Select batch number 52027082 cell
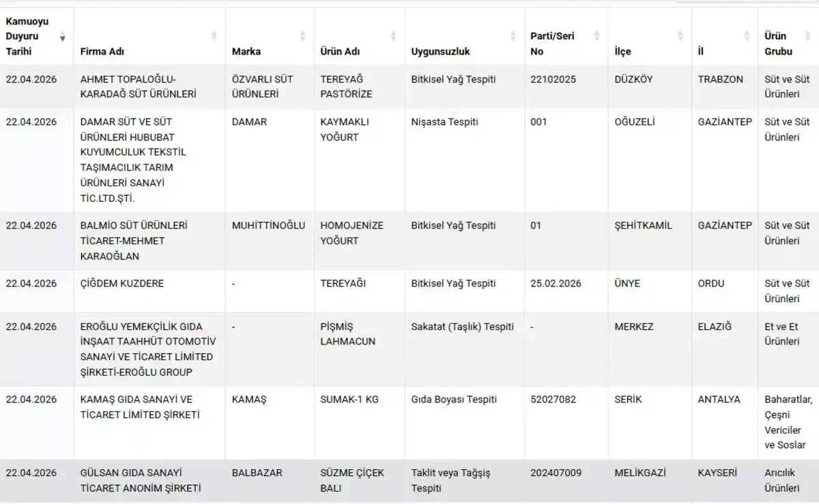The image size is (819, 504). pyautogui.click(x=553, y=400)
